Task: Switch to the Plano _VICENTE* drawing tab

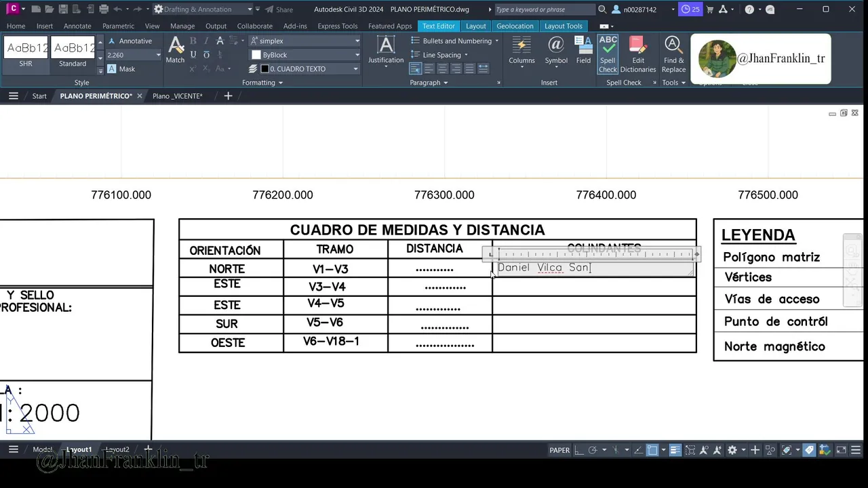Action: tap(177, 96)
